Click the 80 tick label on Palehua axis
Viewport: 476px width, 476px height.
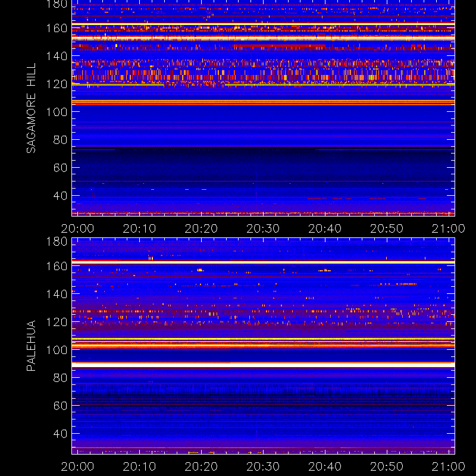[60, 378]
